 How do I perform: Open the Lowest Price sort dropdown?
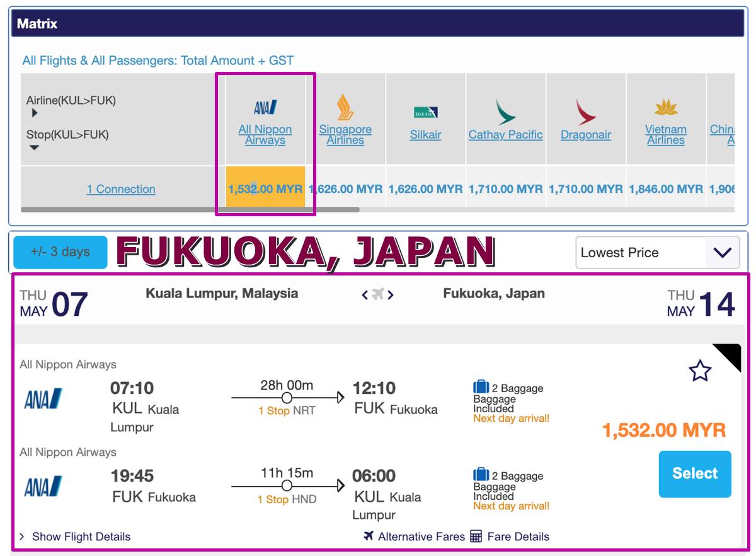pyautogui.click(x=658, y=253)
